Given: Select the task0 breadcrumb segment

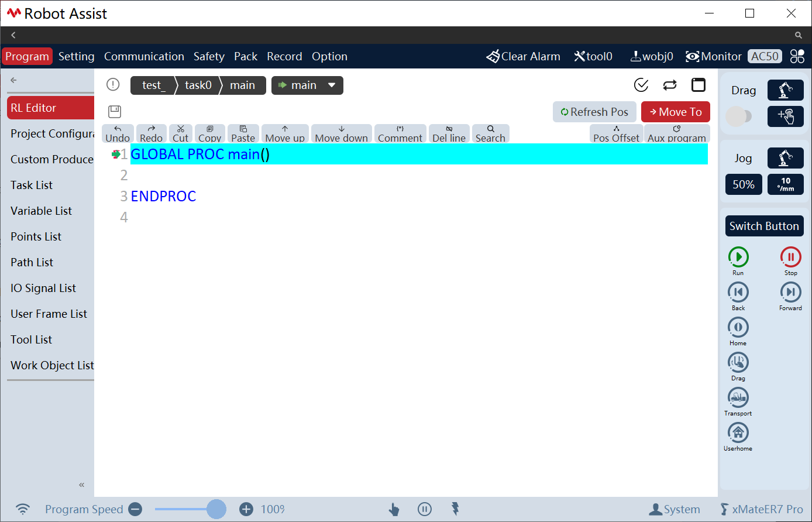Looking at the screenshot, I should [x=198, y=85].
